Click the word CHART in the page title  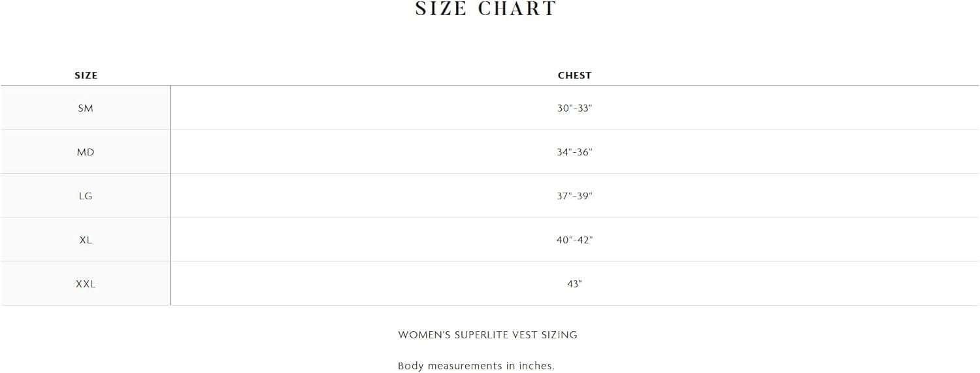(x=517, y=8)
